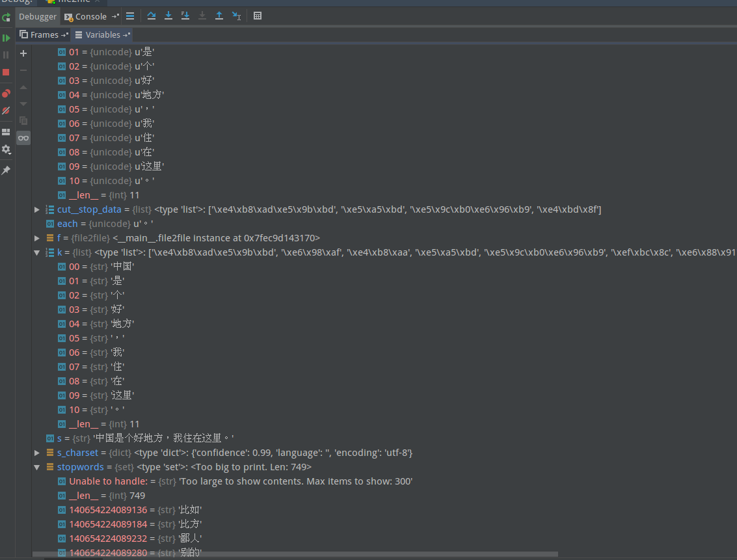Select stopwords entry 140654224089136 '比如'

coord(129,510)
